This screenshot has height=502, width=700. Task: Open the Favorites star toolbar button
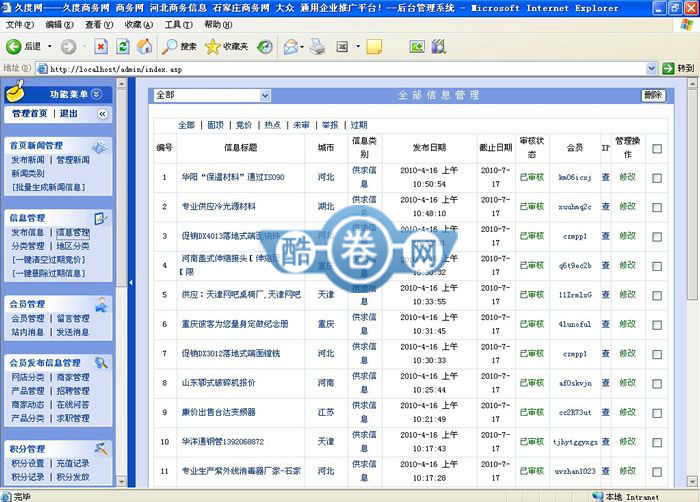tap(226, 46)
